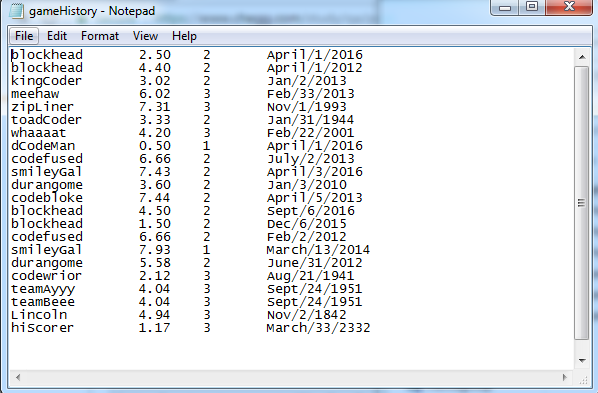Screen dimensions: 598x393
Task: Click the date June/31/2012
Action: click(x=315, y=263)
